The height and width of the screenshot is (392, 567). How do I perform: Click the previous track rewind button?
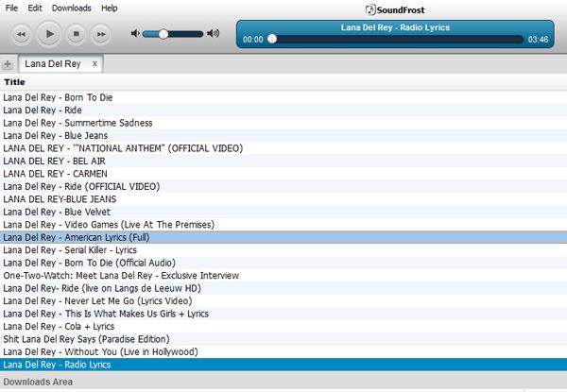[22, 35]
